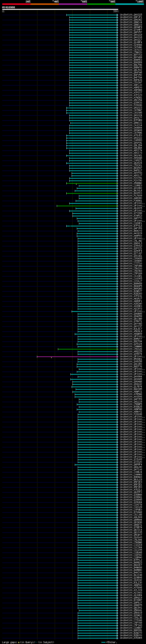This screenshot has width=146, height=644.
Task: Click the UniRef100_Q7XHP7 hit name
Action: [131, 30]
